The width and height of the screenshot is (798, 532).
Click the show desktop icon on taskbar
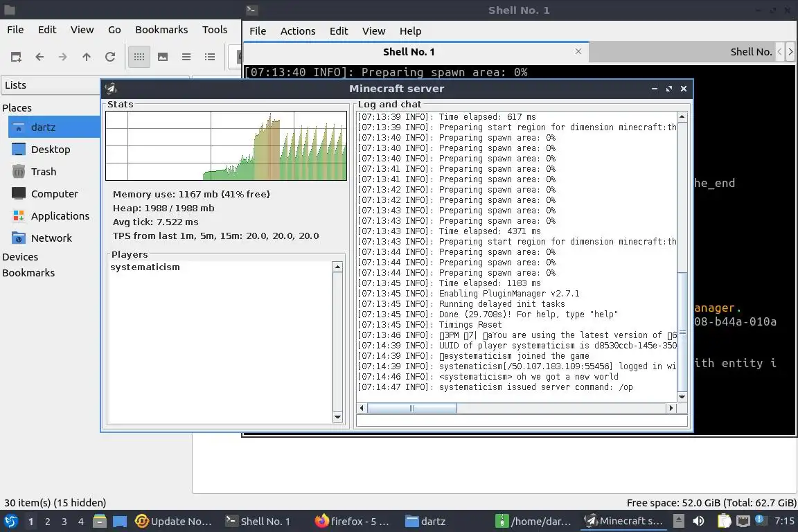120,522
